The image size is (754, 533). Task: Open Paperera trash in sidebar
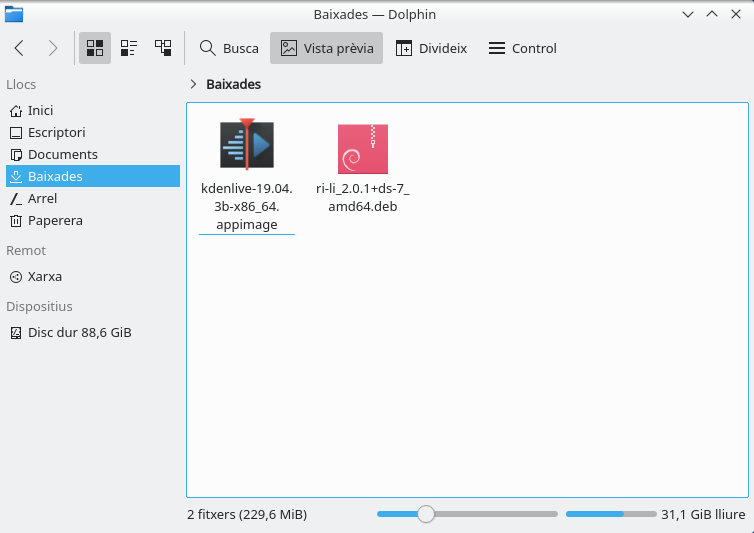55,221
